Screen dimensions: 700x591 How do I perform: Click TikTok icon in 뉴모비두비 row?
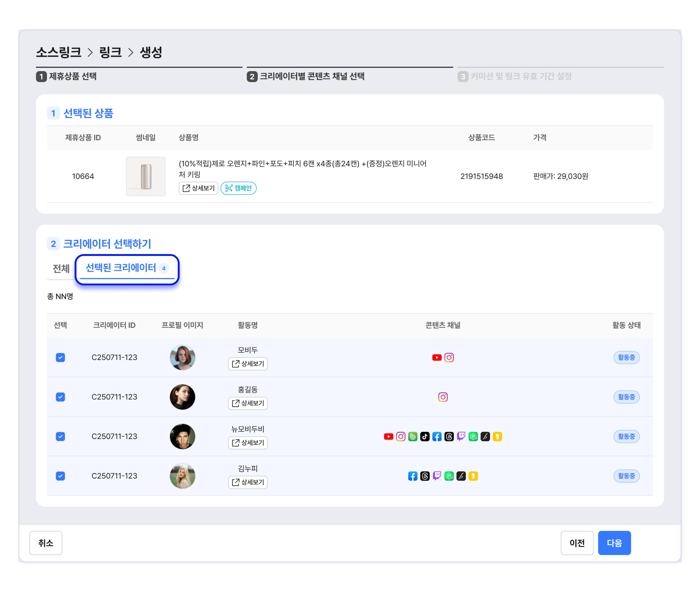pyautogui.click(x=424, y=437)
